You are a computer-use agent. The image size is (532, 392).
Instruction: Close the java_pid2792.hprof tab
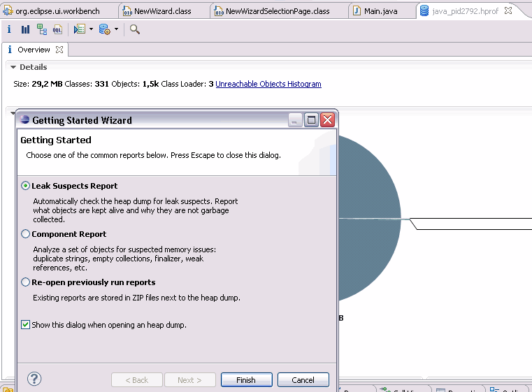(508, 11)
